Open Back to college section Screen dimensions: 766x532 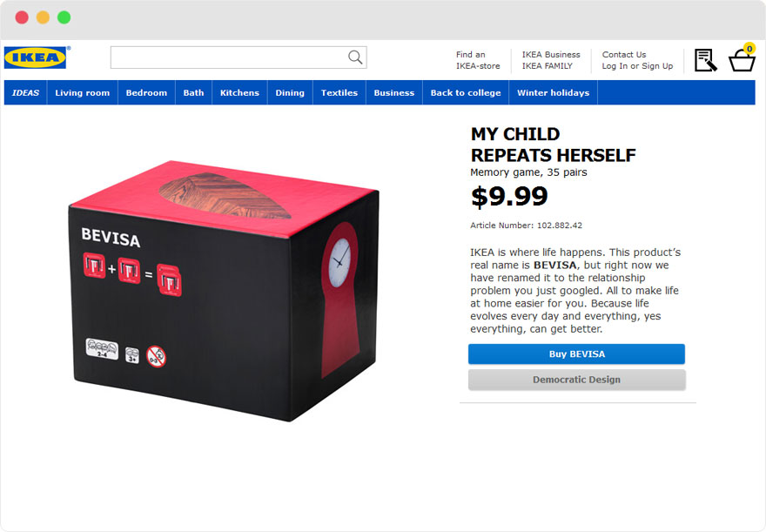click(466, 92)
